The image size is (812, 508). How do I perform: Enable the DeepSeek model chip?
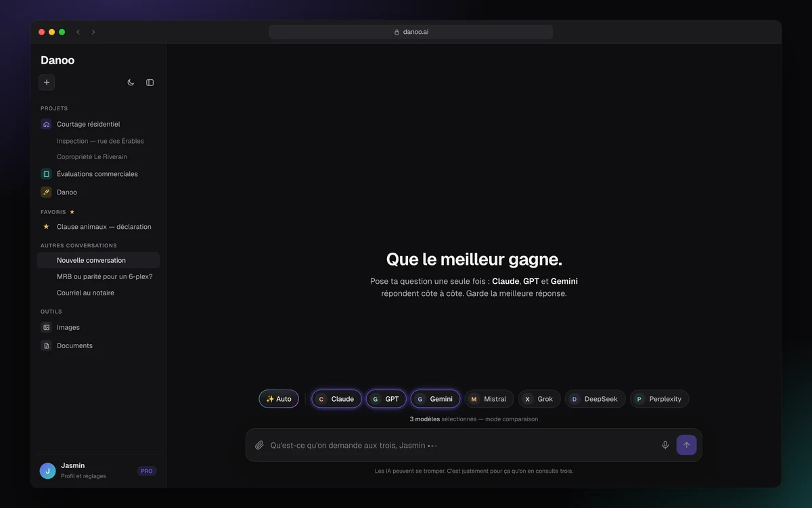[x=595, y=399]
